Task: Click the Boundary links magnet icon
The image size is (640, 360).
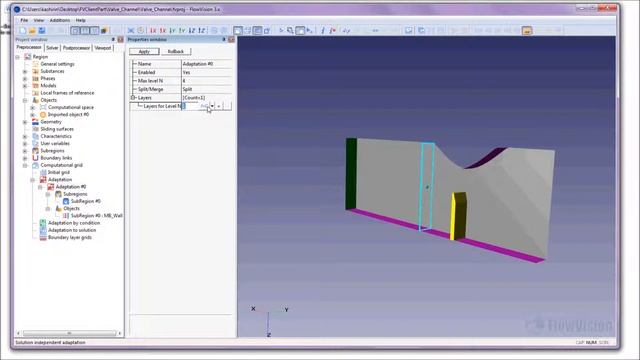Action: (x=36, y=158)
